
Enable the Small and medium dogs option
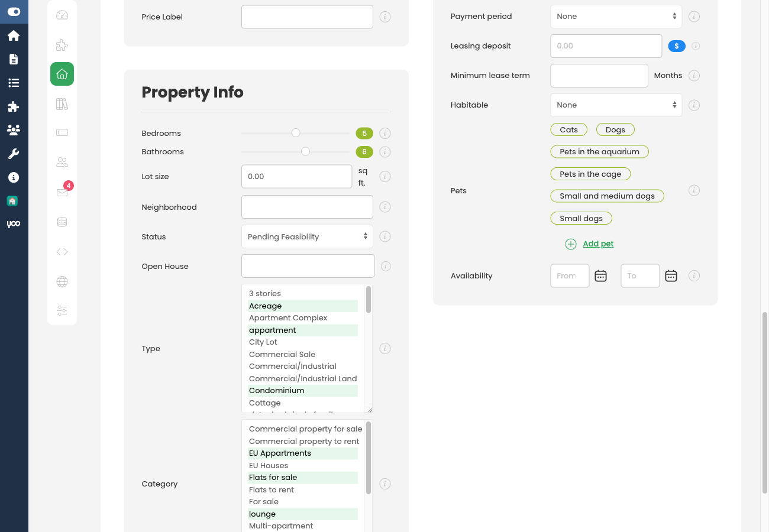607,196
